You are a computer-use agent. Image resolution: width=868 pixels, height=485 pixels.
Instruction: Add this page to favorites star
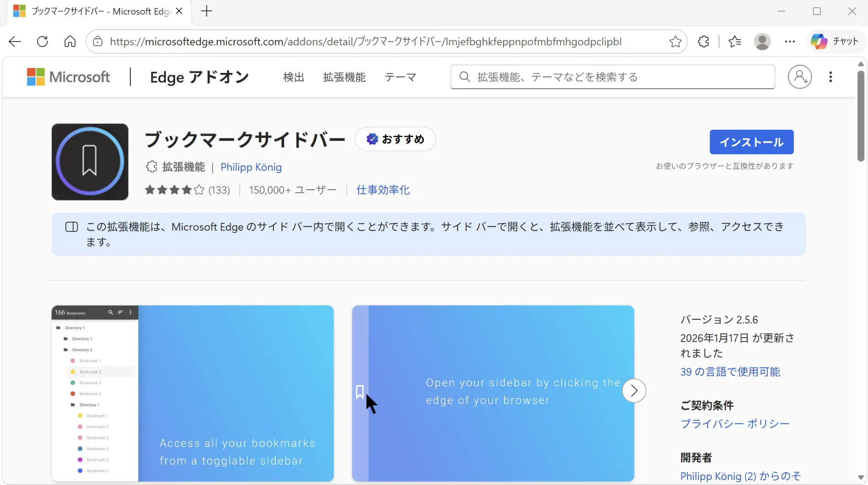coord(675,42)
